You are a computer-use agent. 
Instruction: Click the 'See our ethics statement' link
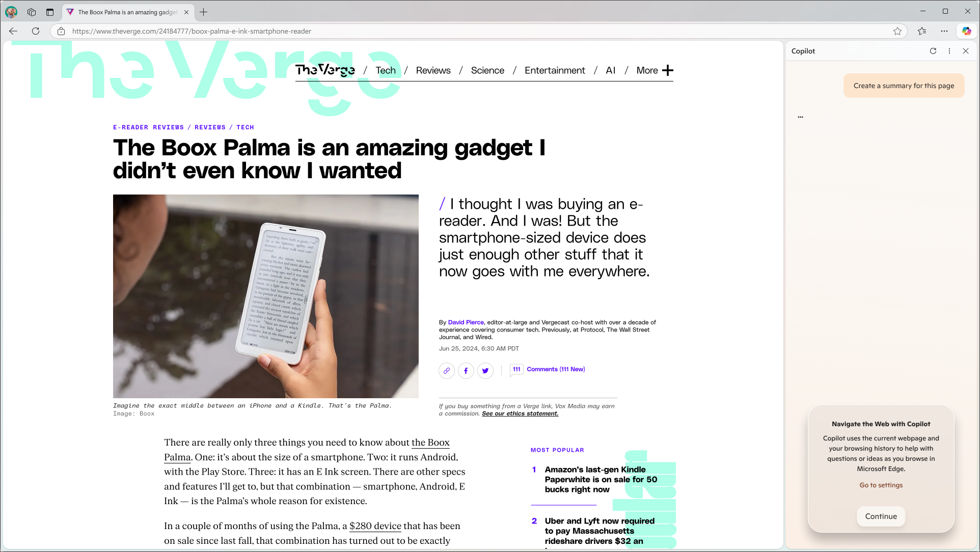520,413
